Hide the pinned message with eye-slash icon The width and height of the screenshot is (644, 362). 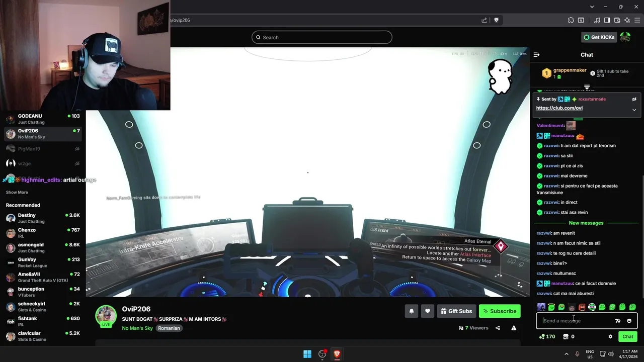tap(634, 99)
